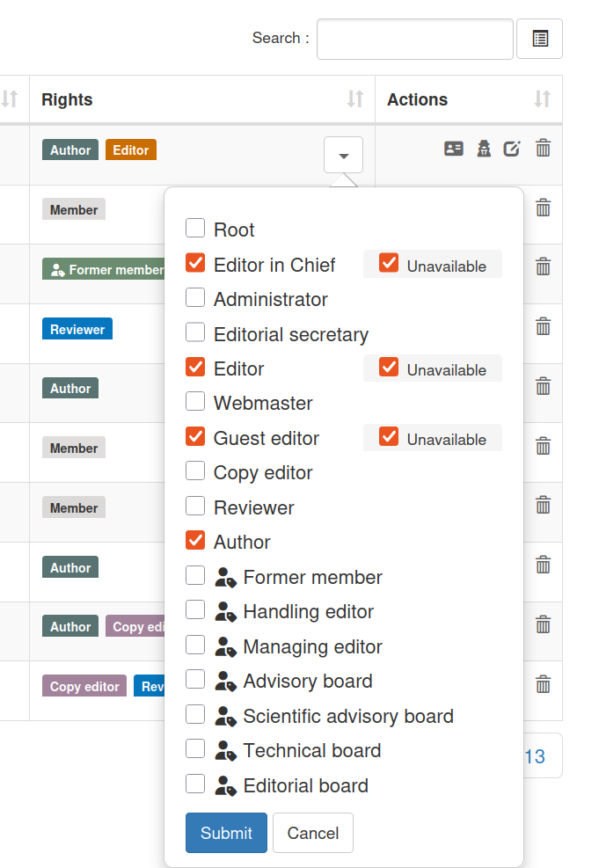This screenshot has width=599, height=868.
Task: Enable the Copy editor checkbox
Action: [x=194, y=470]
